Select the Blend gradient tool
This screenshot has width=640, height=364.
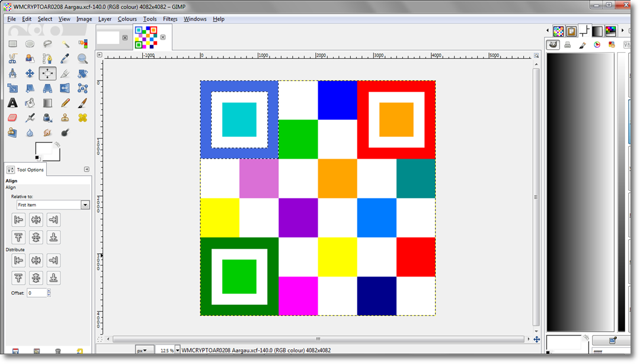(47, 103)
